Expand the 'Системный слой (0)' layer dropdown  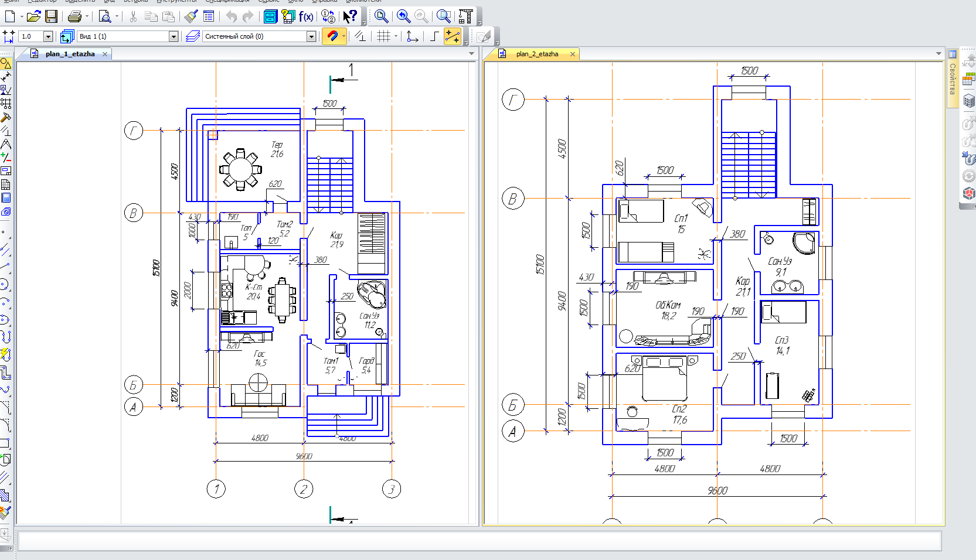point(311,36)
